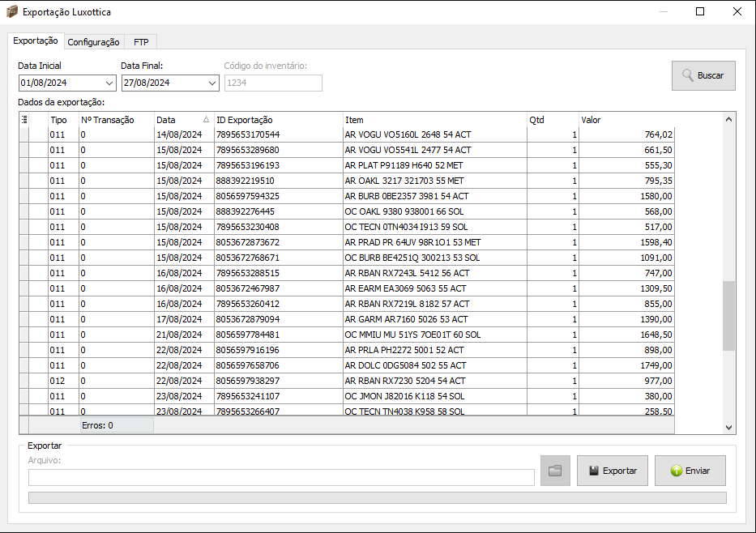The height and width of the screenshot is (533, 756).
Task: Select ID 7895653260412 in the grid
Action: pyautogui.click(x=278, y=304)
